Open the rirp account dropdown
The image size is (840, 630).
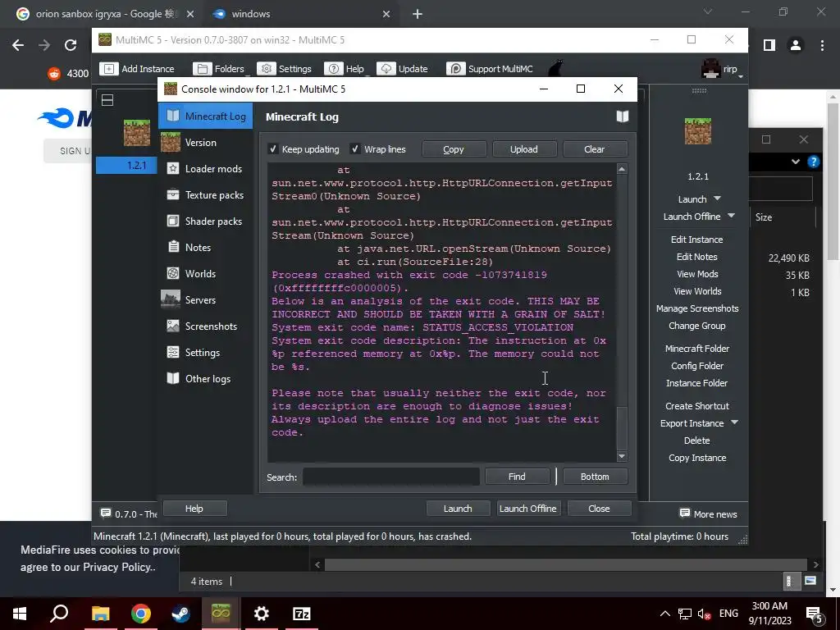723,69
